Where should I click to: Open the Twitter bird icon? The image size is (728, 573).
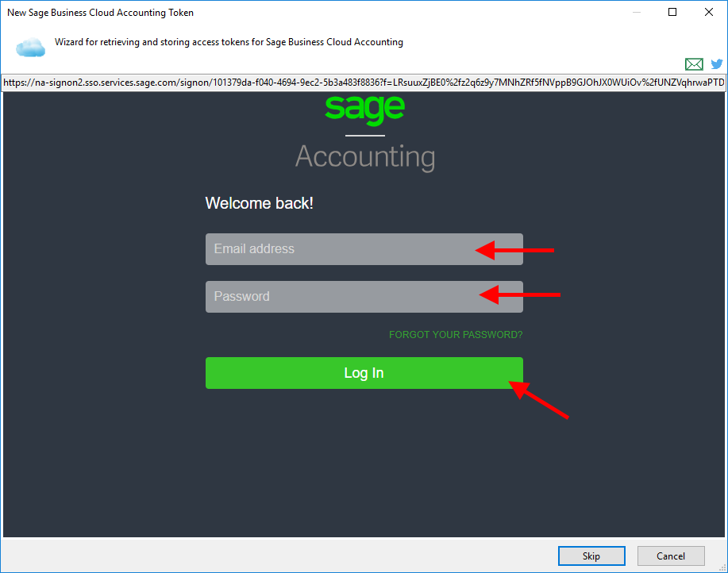(716, 64)
